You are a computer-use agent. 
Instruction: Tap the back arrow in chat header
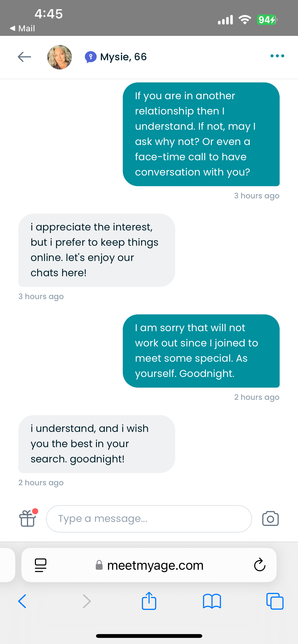tap(24, 57)
